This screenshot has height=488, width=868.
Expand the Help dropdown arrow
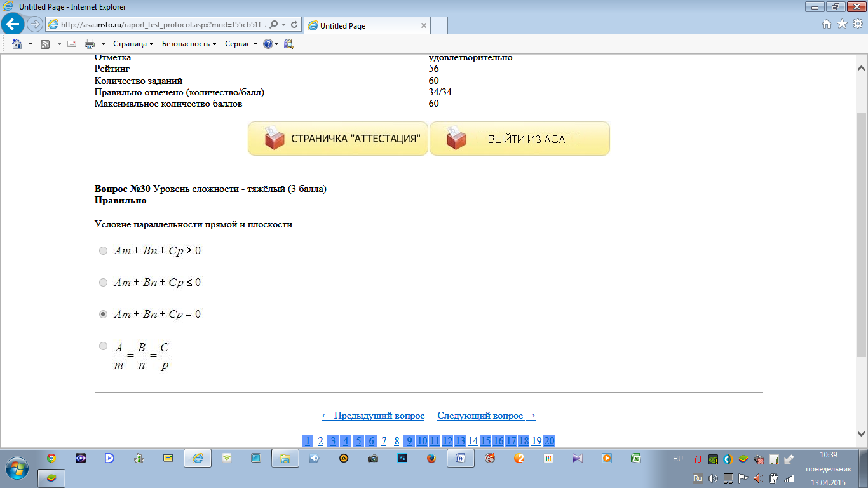pos(277,44)
